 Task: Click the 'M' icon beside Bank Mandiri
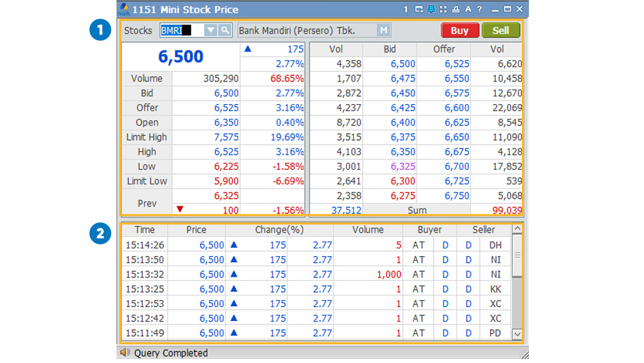tap(384, 30)
